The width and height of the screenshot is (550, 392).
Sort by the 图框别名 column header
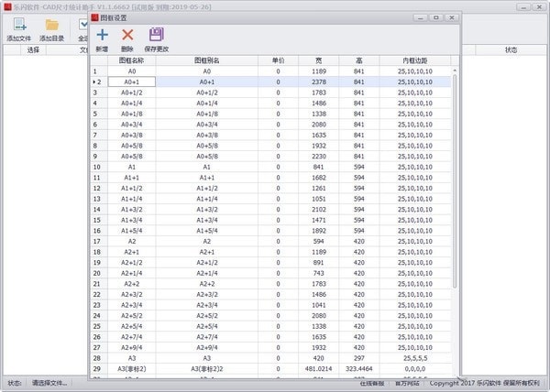(207, 60)
